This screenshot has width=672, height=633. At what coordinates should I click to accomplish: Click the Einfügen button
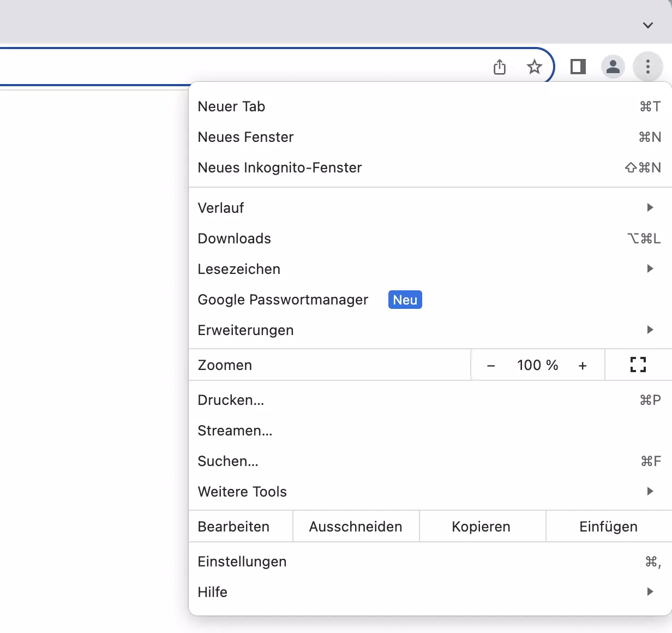pos(608,526)
